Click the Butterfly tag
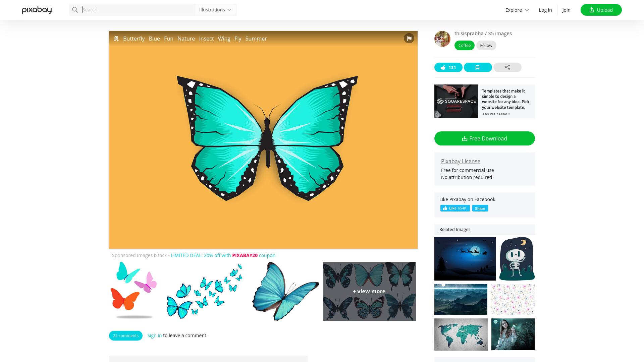 pos(134,39)
